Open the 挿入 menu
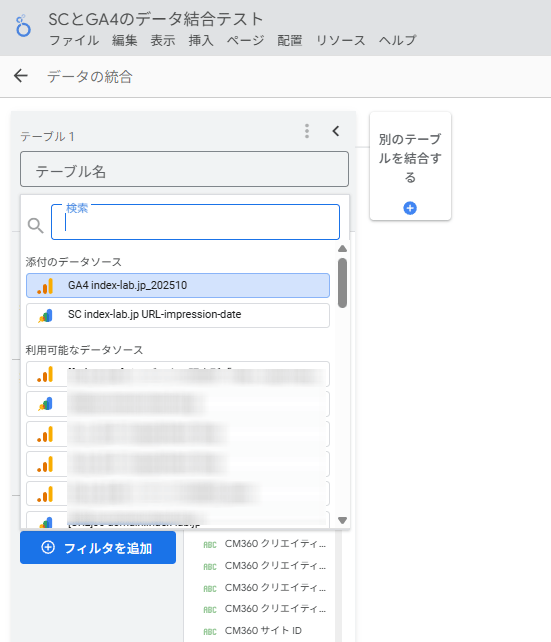The height and width of the screenshot is (642, 551). tap(201, 41)
